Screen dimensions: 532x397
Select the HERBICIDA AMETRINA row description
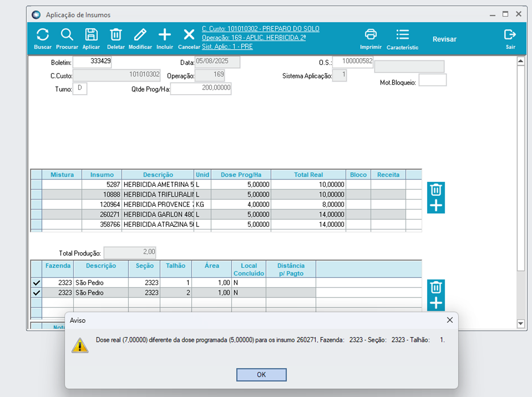(x=158, y=184)
